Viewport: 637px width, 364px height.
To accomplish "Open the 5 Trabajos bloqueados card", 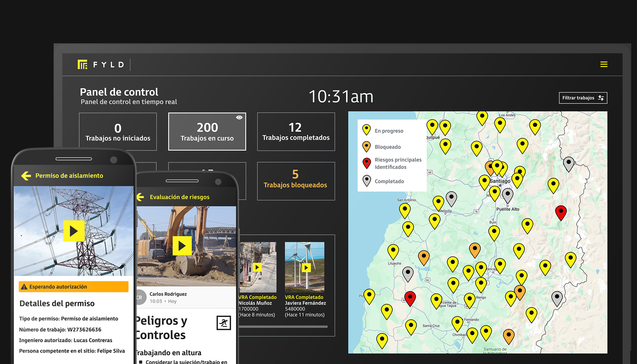I will pyautogui.click(x=296, y=181).
